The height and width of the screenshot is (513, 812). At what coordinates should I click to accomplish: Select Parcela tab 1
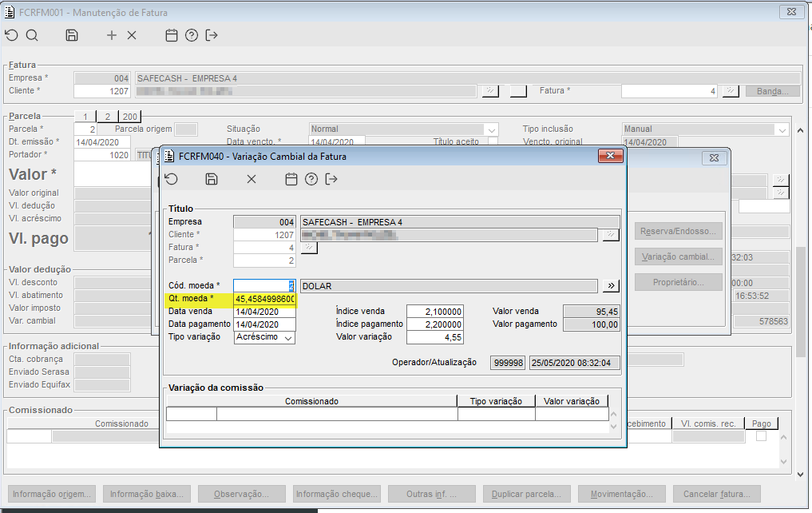[x=85, y=117]
